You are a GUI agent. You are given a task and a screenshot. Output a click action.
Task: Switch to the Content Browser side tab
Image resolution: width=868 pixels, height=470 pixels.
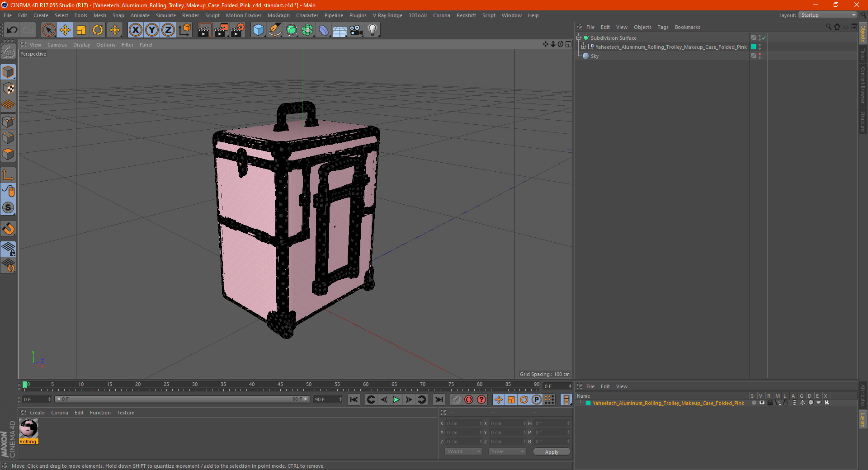[863, 85]
